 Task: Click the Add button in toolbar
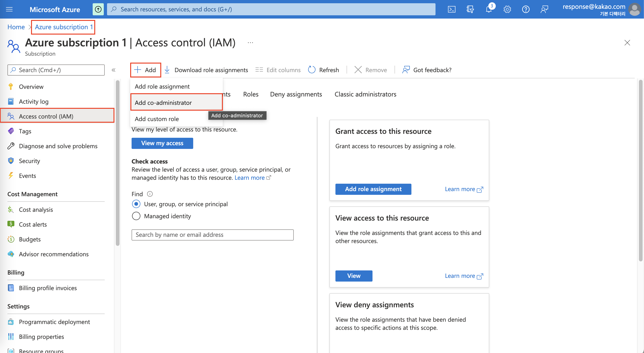pos(145,70)
